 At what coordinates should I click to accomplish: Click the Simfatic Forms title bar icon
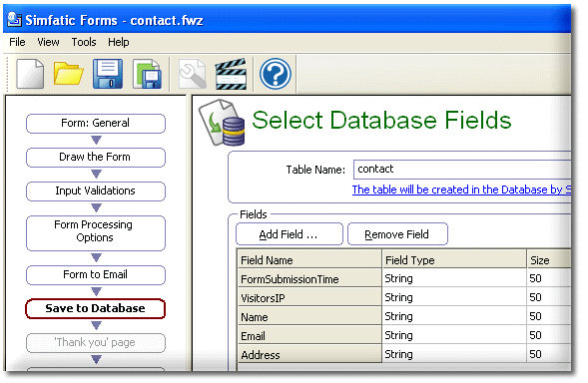15,20
